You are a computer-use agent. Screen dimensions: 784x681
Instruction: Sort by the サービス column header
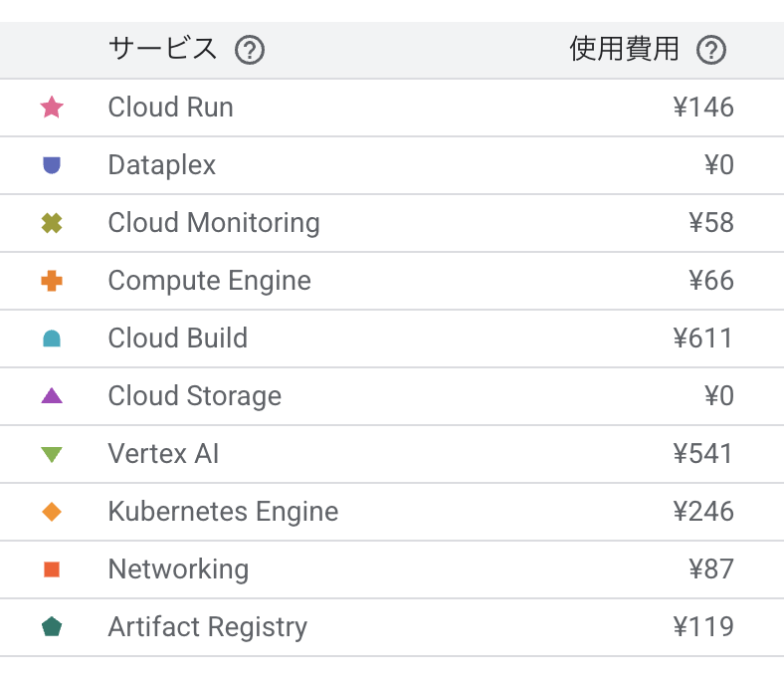(162, 49)
